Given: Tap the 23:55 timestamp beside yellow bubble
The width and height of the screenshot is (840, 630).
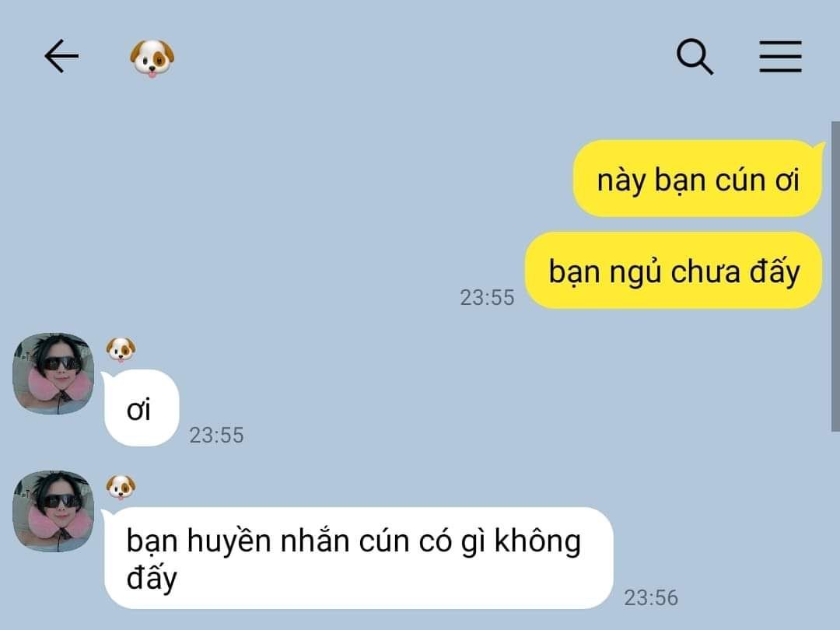Looking at the screenshot, I should pos(487,297).
